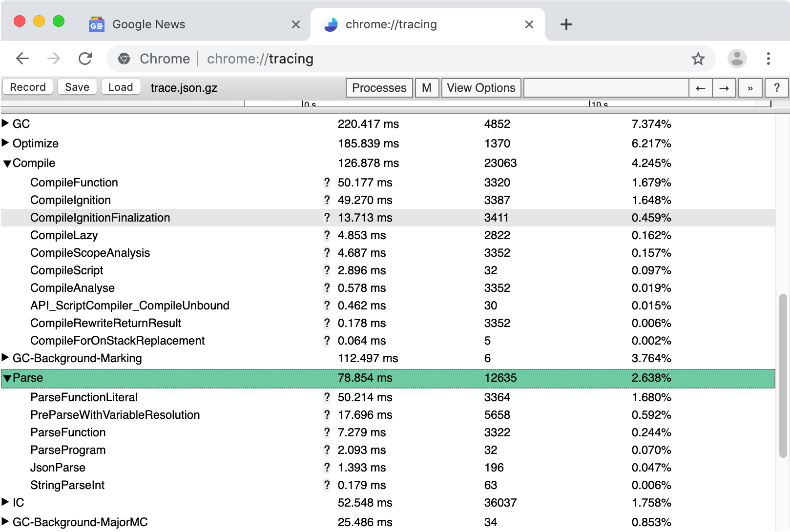Viewport: 790px width, 532px height.
Task: Click the right arrow in the tracing toolbar
Action: pyautogui.click(x=724, y=88)
